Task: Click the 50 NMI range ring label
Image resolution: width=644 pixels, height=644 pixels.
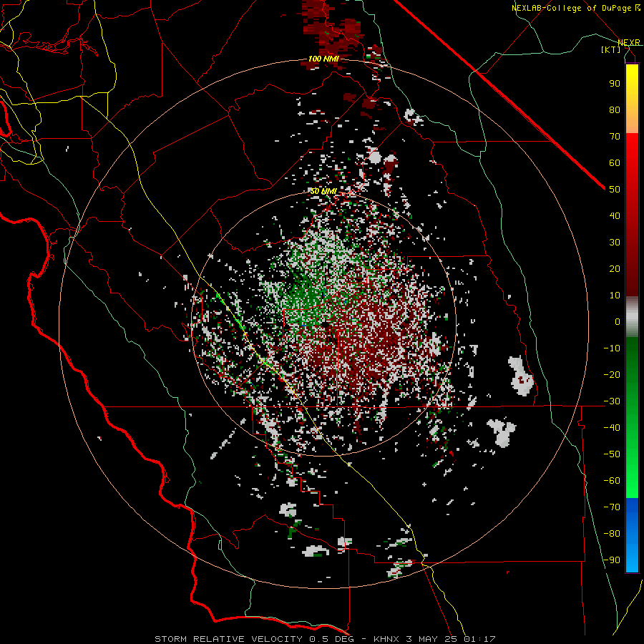Action: [323, 191]
